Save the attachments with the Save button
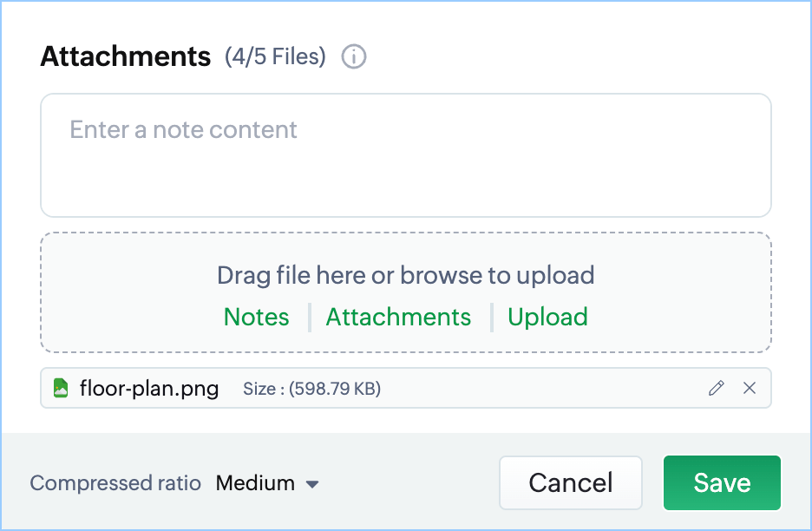 click(722, 483)
